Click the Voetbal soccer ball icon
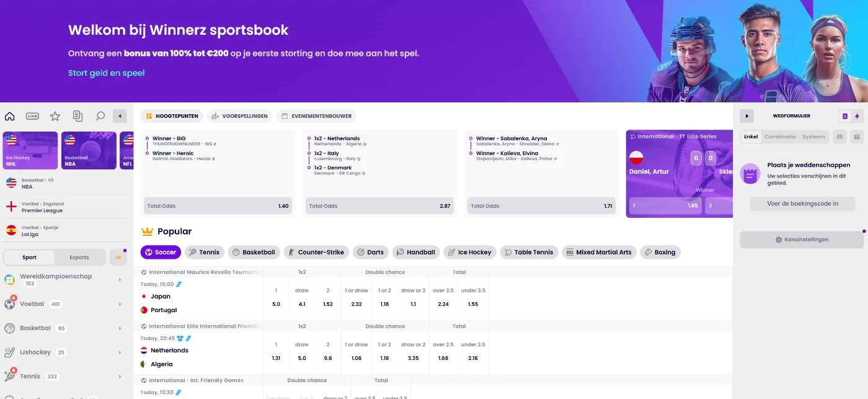Viewport: 868px width, 399px height. point(9,304)
